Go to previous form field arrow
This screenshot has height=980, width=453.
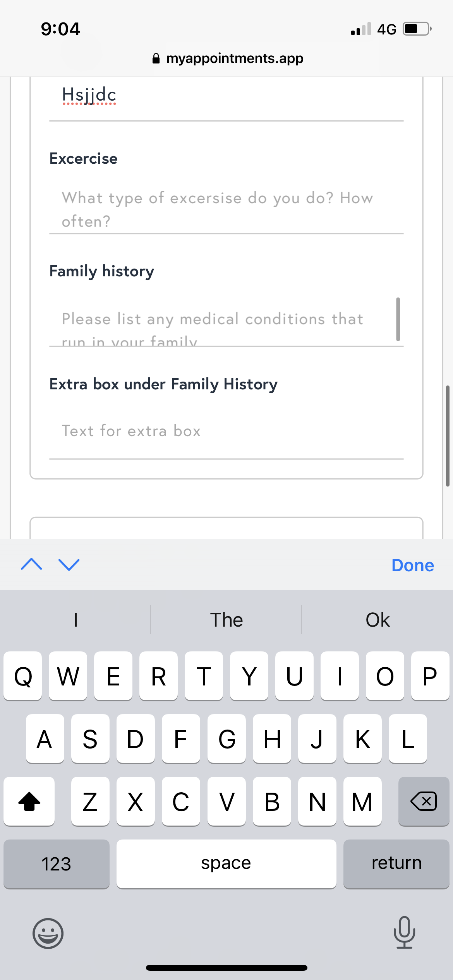point(31,565)
